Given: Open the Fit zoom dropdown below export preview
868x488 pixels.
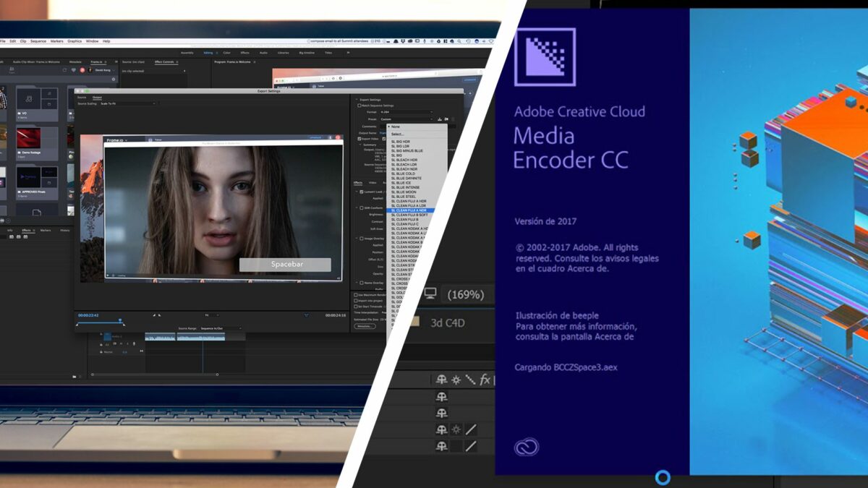Looking at the screenshot, I should 212,315.
